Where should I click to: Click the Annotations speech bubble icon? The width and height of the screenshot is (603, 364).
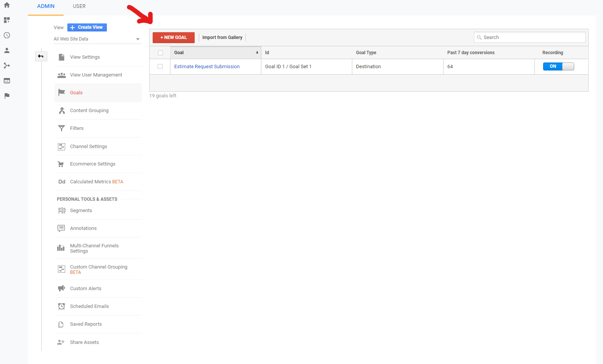coord(61,228)
